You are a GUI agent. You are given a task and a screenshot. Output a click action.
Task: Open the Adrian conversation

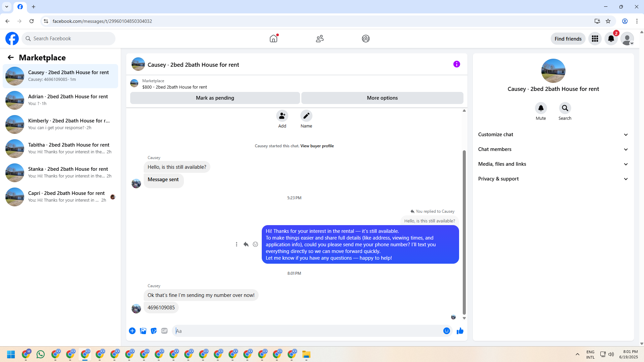pos(60,100)
